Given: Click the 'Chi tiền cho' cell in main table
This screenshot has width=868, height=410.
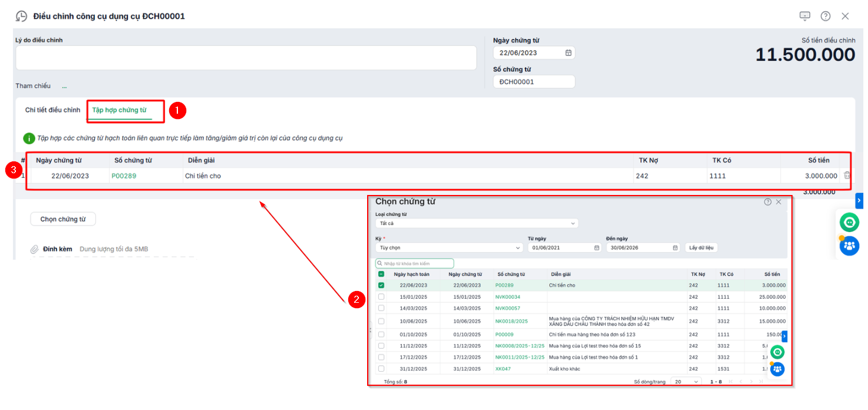Looking at the screenshot, I should [203, 176].
